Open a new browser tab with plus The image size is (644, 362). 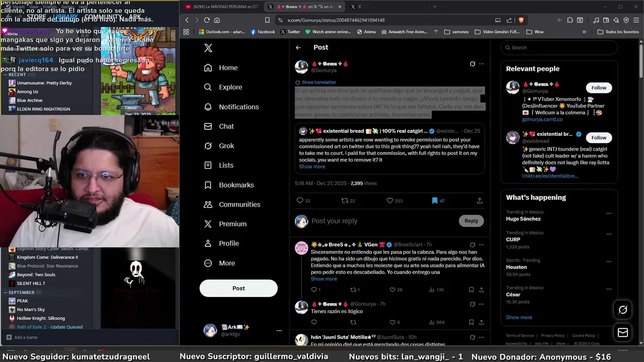(x=435, y=7)
